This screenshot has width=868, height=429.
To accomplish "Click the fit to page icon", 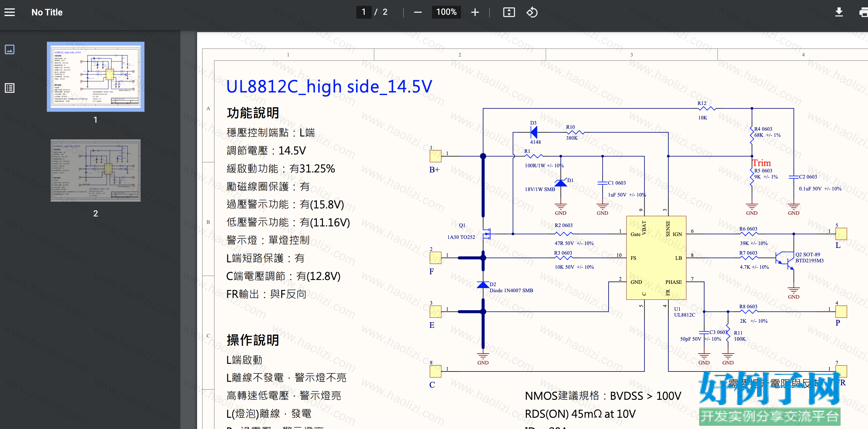I will point(509,12).
